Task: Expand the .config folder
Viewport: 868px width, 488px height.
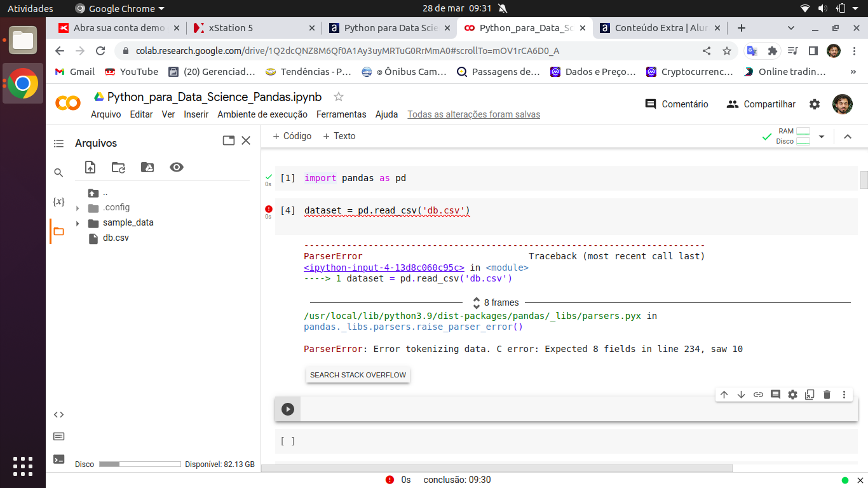Action: tap(78, 208)
